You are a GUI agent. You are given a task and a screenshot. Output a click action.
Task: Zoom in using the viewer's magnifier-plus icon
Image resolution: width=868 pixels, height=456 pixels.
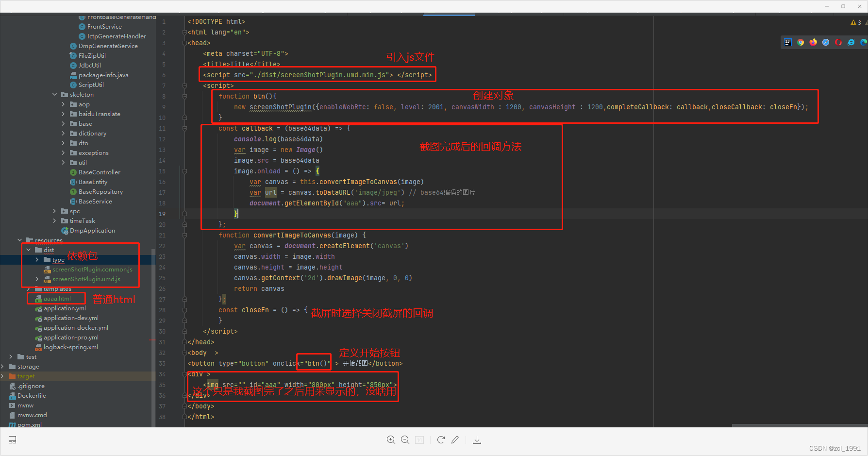click(391, 440)
